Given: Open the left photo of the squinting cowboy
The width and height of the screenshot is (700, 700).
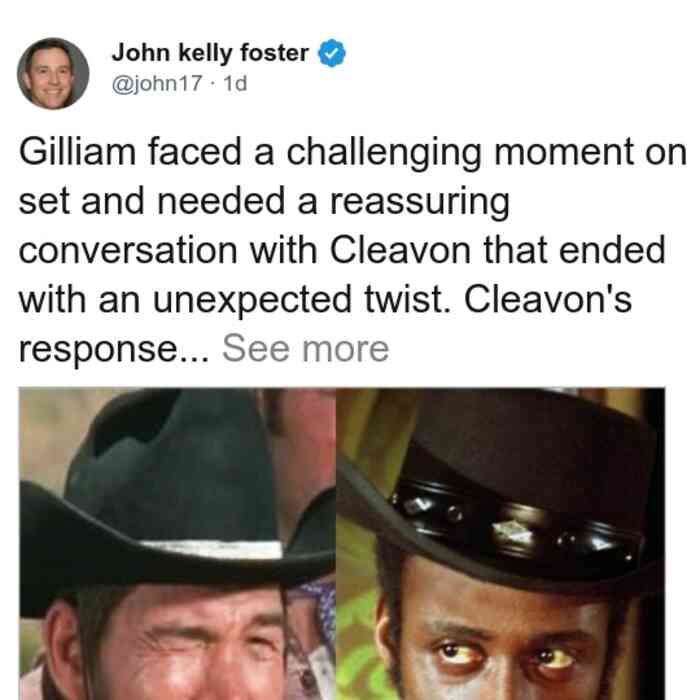Looking at the screenshot, I should pyautogui.click(x=177, y=544).
